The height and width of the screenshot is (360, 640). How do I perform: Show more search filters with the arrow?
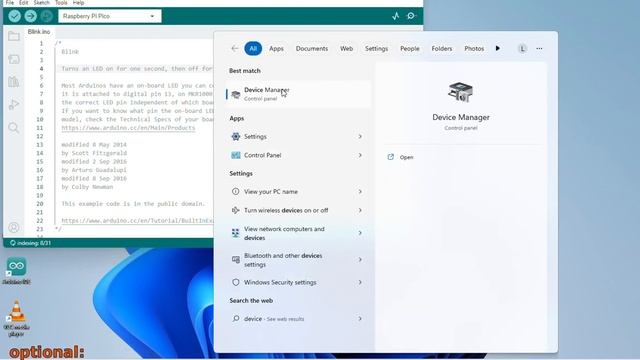pyautogui.click(x=498, y=48)
